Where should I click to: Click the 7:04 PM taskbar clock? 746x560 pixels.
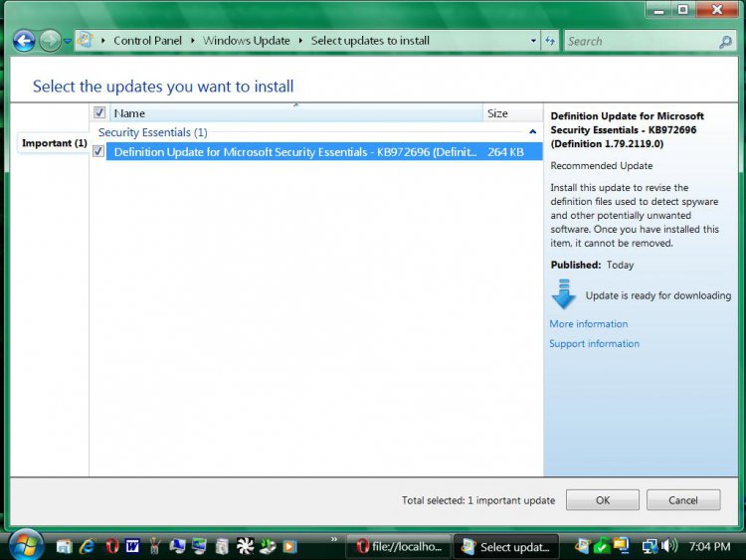click(x=709, y=547)
